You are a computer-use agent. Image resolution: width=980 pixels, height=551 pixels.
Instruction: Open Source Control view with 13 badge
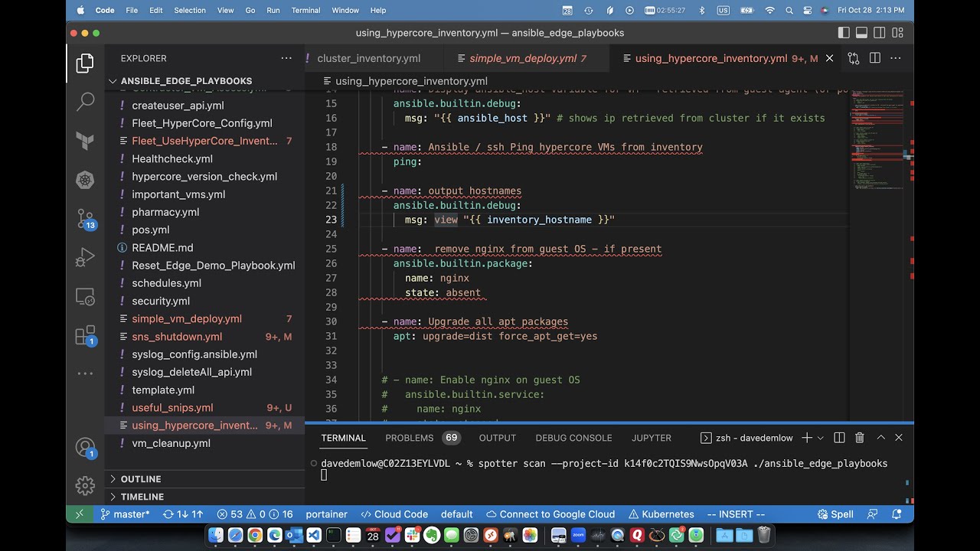click(86, 220)
